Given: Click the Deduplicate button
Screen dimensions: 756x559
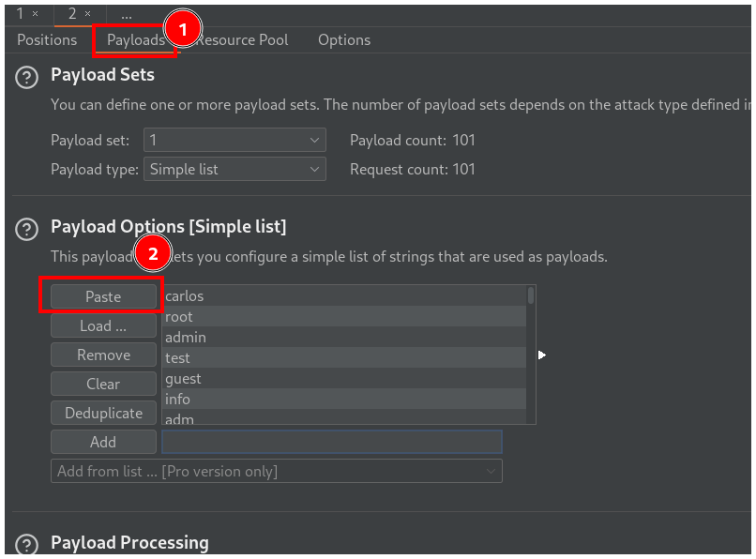Looking at the screenshot, I should 103,414.
